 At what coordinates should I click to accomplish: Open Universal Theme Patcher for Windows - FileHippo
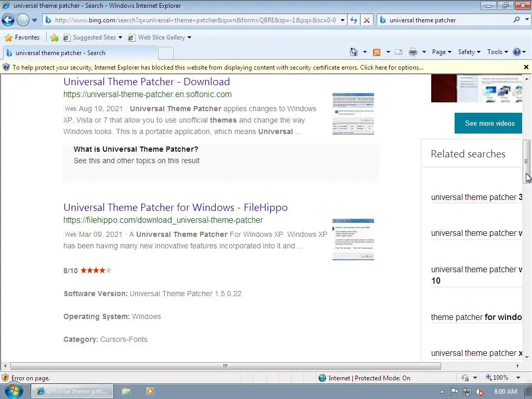click(176, 207)
